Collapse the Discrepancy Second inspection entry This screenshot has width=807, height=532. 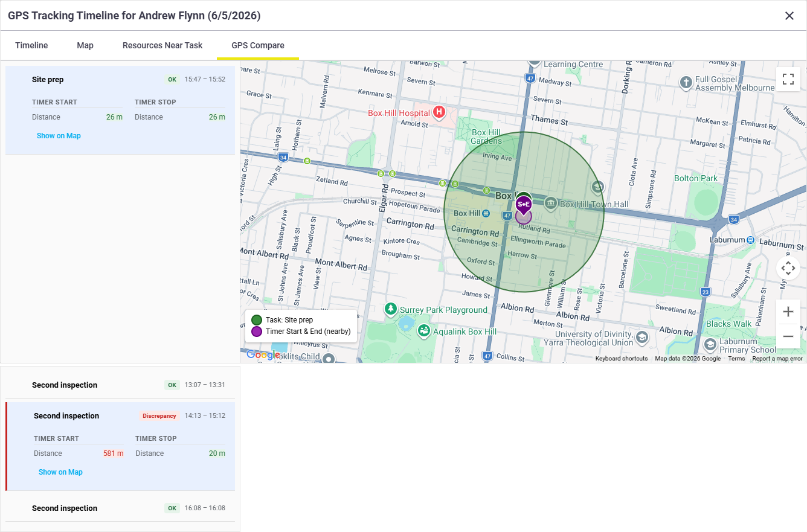coord(120,415)
